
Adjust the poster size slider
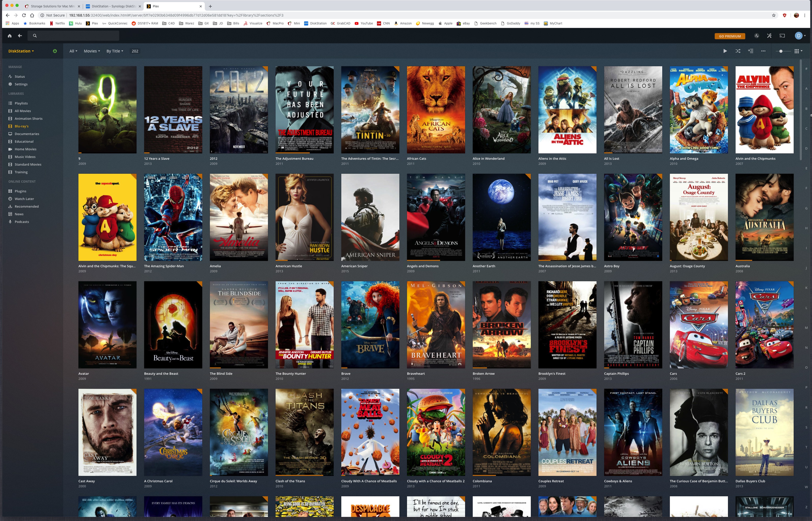(x=781, y=51)
